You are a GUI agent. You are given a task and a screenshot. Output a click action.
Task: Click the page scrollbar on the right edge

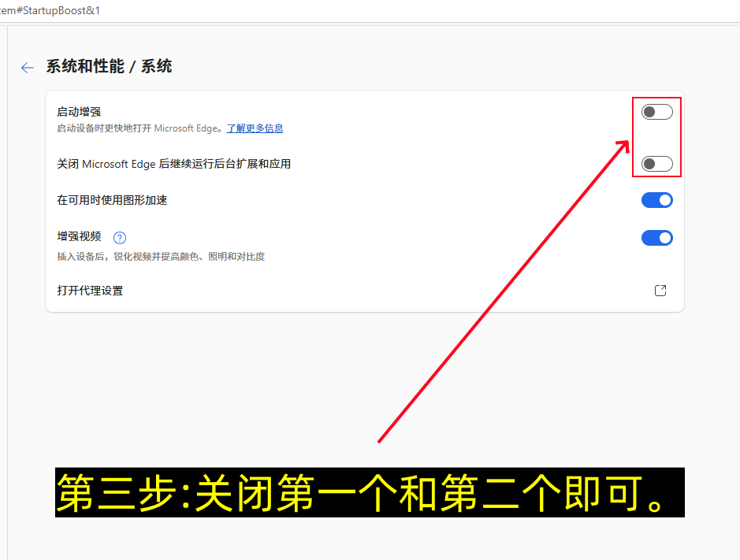pos(735,236)
